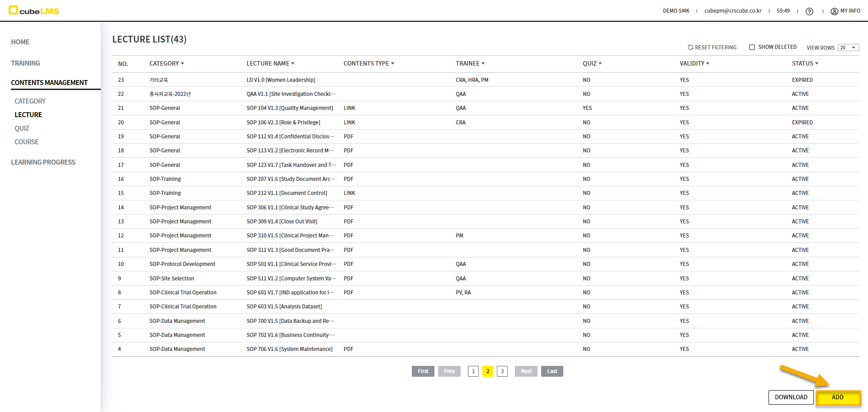Toggle the Show Deleted checkbox
The width and height of the screenshot is (868, 412).
tap(752, 47)
